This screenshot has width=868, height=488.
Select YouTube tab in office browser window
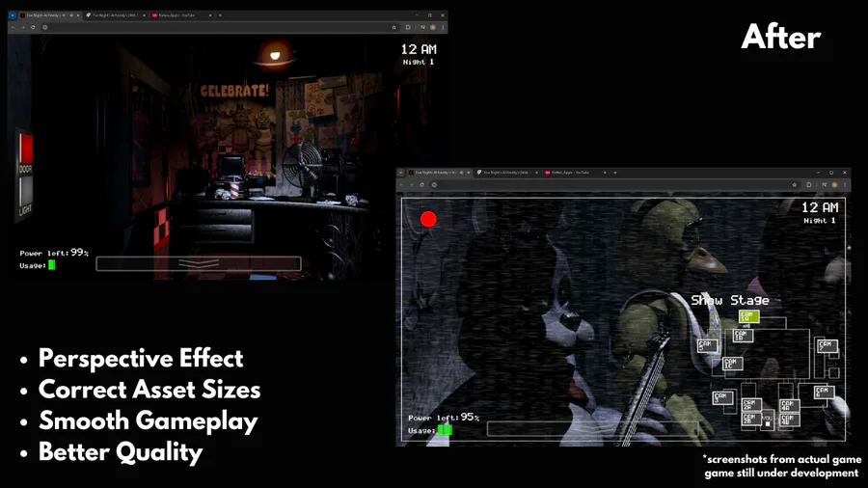(181, 15)
